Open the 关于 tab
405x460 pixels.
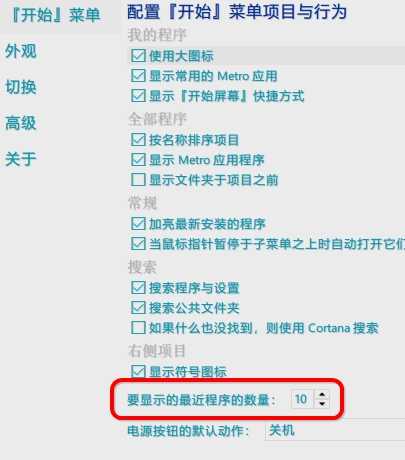pyautogui.click(x=21, y=159)
